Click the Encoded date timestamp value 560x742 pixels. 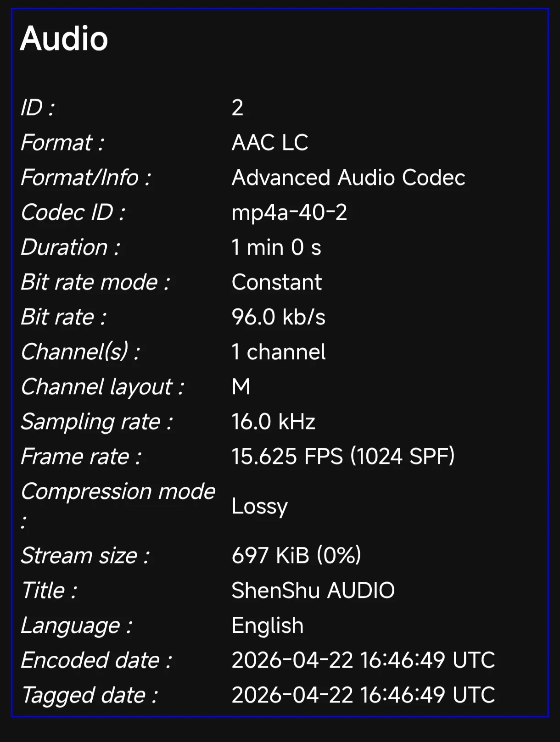[363, 660]
